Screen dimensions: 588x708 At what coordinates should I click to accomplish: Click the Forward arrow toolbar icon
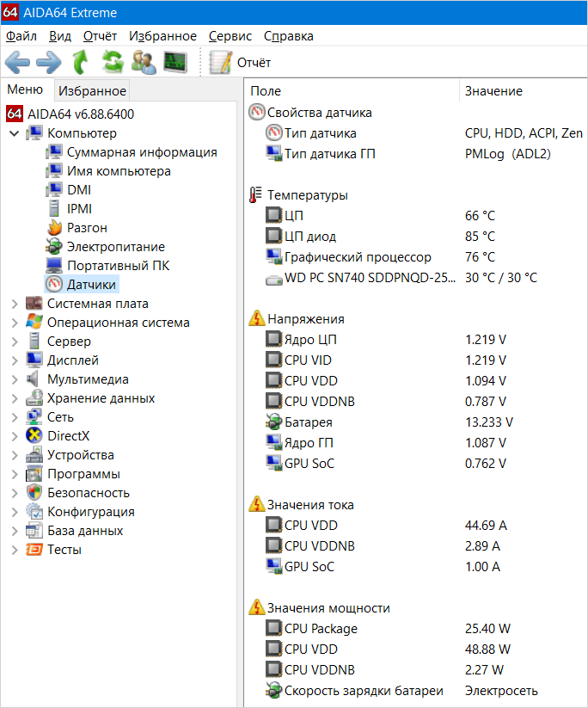(49, 62)
